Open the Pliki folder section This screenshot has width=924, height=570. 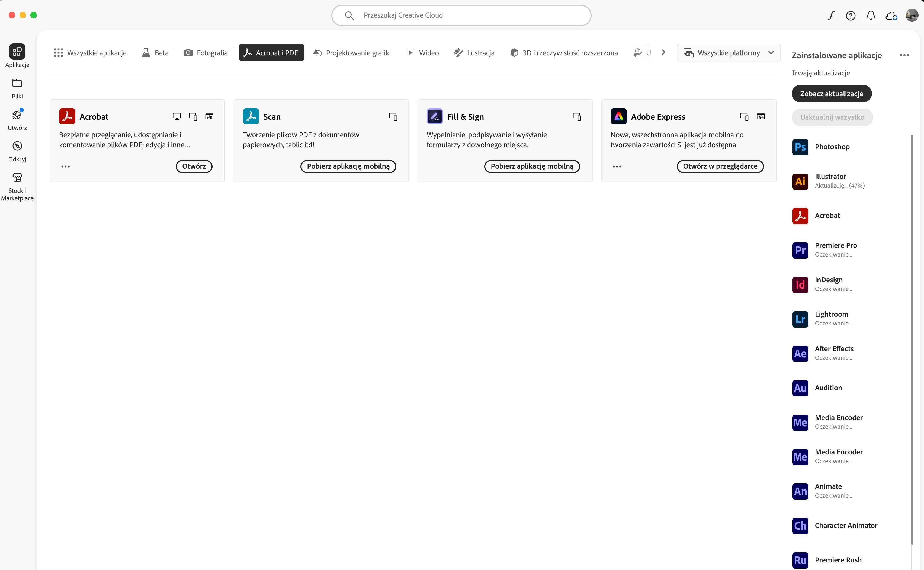[x=17, y=89]
